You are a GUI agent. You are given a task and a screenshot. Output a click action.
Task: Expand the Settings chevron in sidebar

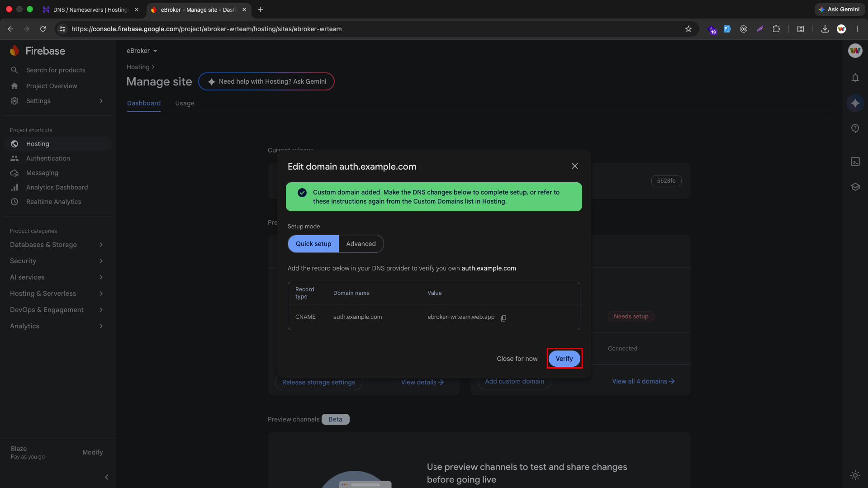[101, 101]
